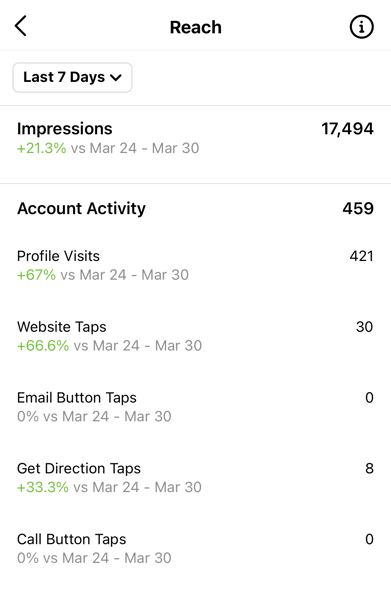
Task: Select the +67% profile visits change
Action: pos(37,275)
